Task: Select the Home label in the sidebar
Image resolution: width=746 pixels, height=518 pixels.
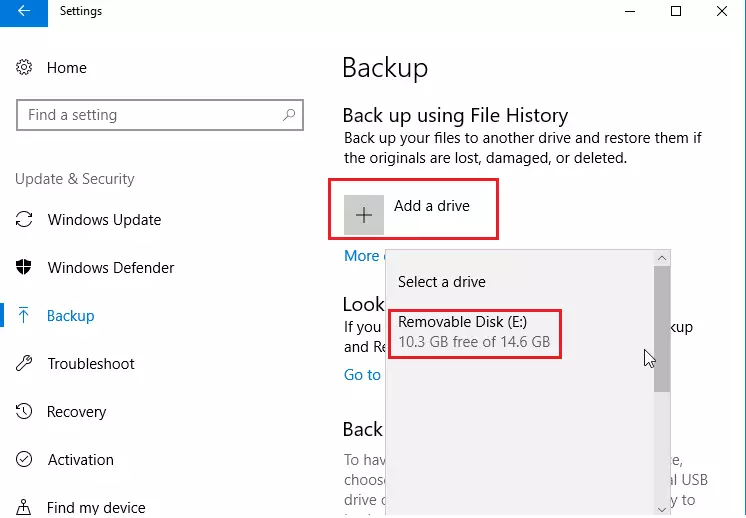Action: (x=67, y=68)
